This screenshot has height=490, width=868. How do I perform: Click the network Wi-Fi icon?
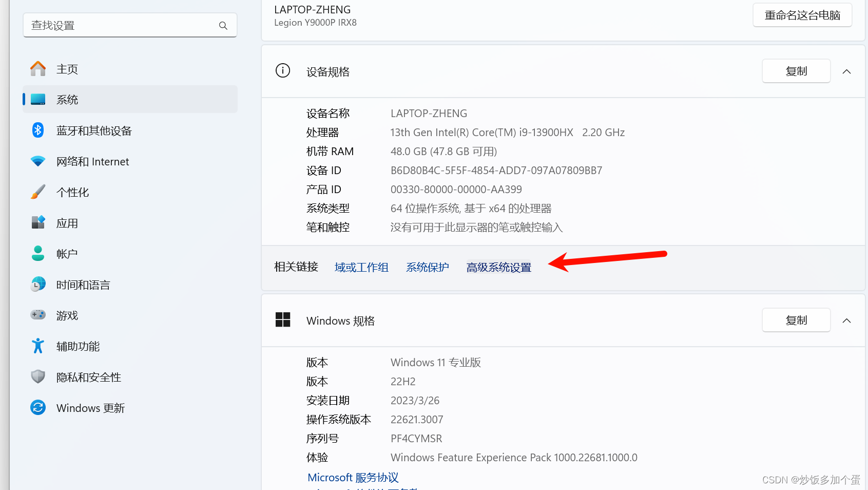[x=38, y=161]
